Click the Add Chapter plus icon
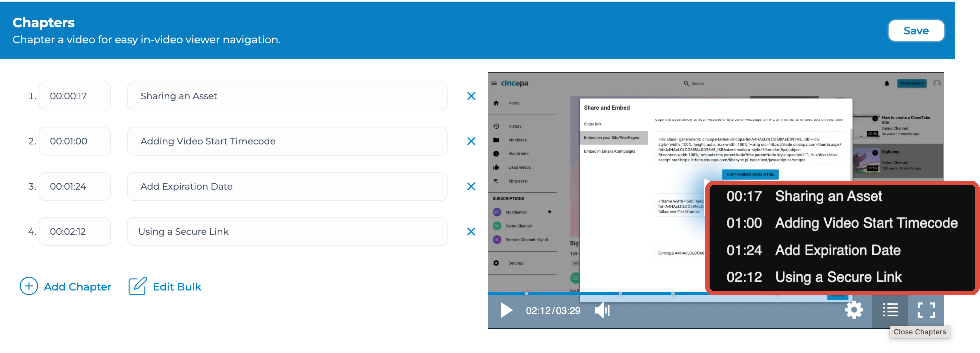 [x=29, y=286]
